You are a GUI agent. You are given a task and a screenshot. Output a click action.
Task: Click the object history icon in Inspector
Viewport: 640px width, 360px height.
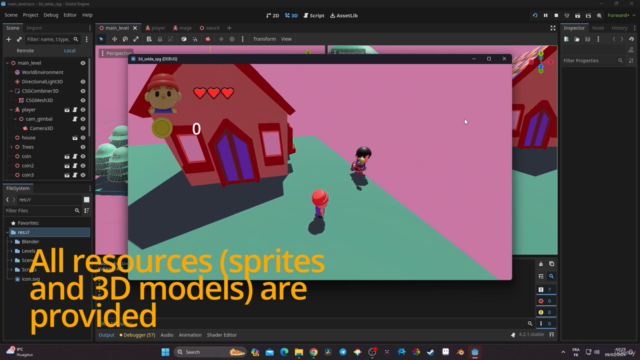click(631, 39)
